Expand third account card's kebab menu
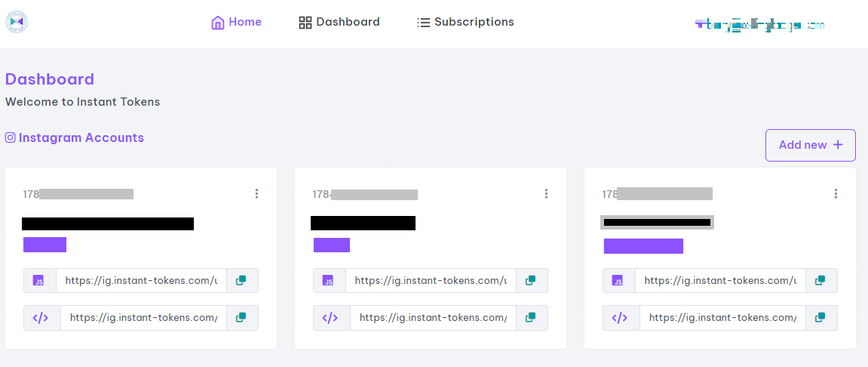 coord(836,194)
